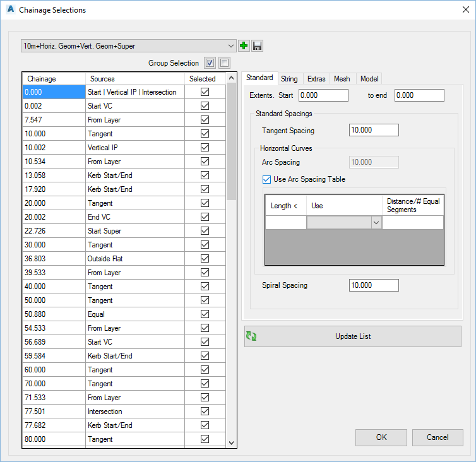The height and width of the screenshot is (462, 476).
Task: Select the chainage 59.584 cell
Action: [x=54, y=356]
